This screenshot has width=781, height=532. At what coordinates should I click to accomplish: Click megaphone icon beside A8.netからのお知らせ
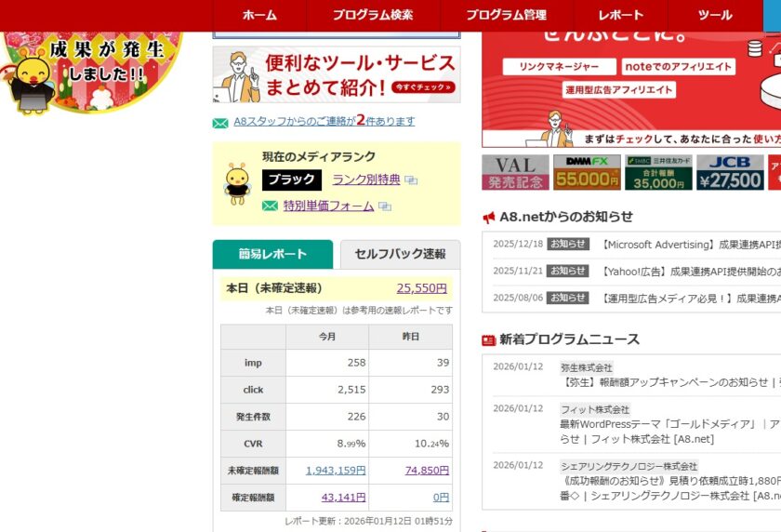(489, 218)
